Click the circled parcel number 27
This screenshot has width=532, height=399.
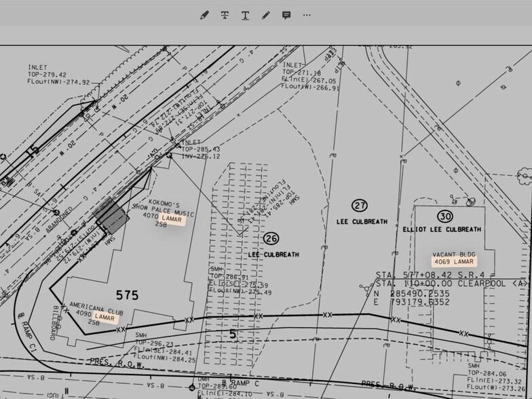point(359,205)
